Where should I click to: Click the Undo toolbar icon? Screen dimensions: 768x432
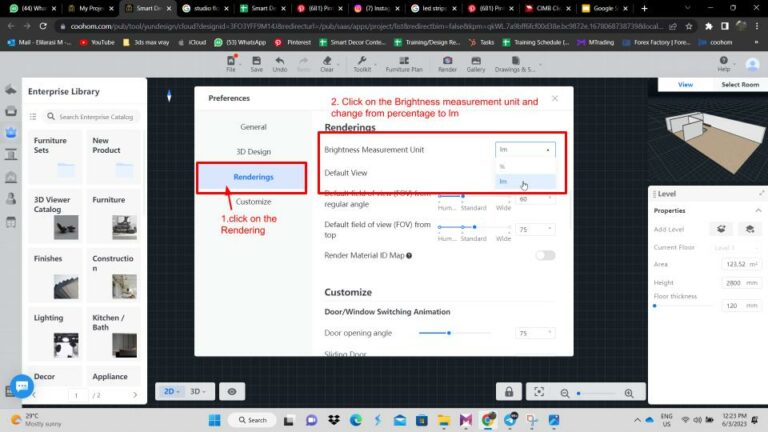click(280, 64)
